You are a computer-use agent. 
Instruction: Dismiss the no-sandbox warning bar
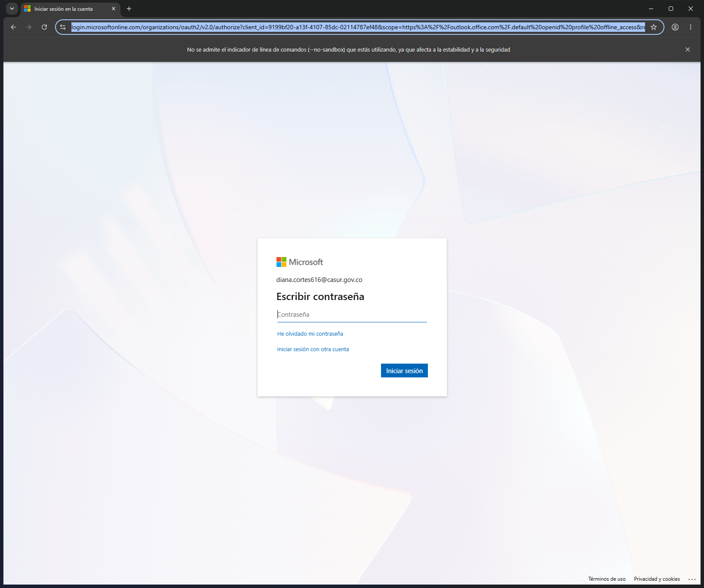click(x=688, y=49)
